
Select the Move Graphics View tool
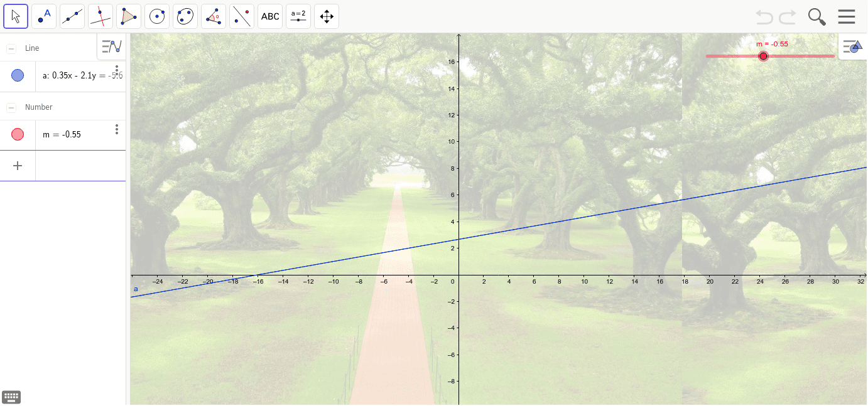click(x=327, y=16)
